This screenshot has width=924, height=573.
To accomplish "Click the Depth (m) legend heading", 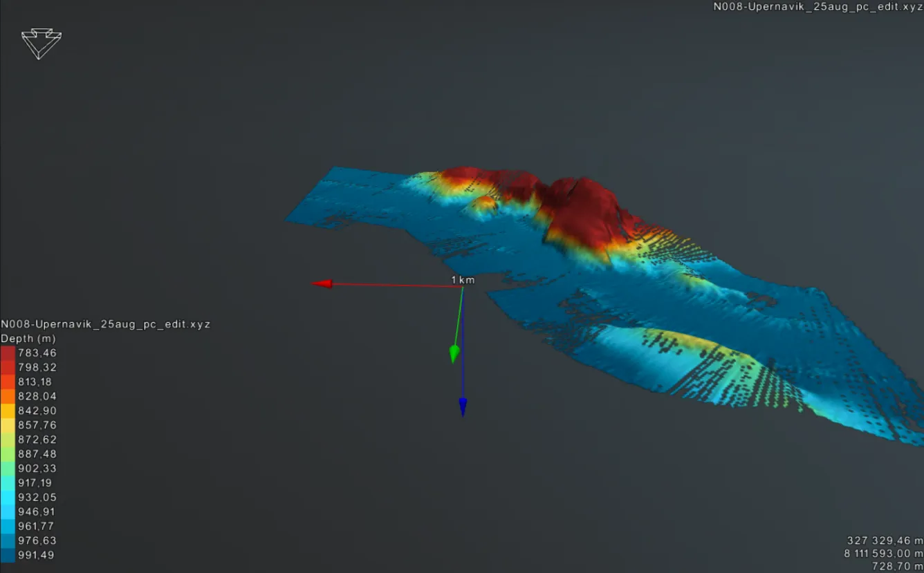I will (28, 339).
